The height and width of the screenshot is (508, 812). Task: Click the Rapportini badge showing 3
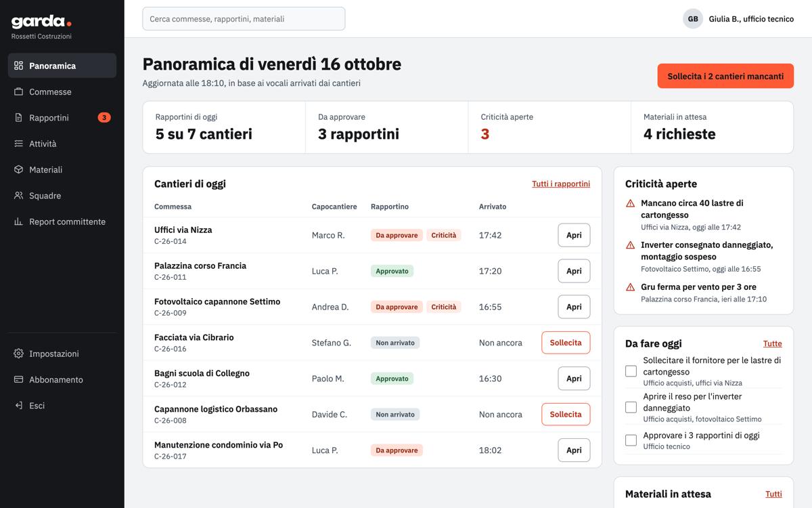104,118
